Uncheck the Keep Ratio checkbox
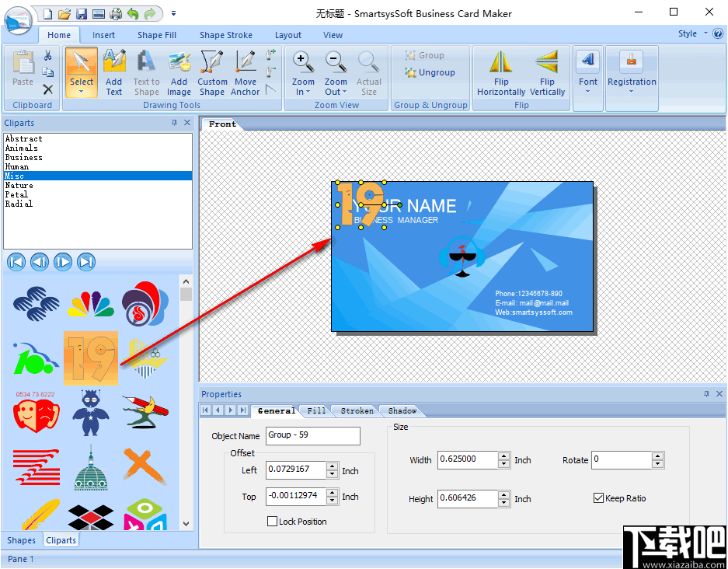The height and width of the screenshot is (569, 728). point(599,497)
